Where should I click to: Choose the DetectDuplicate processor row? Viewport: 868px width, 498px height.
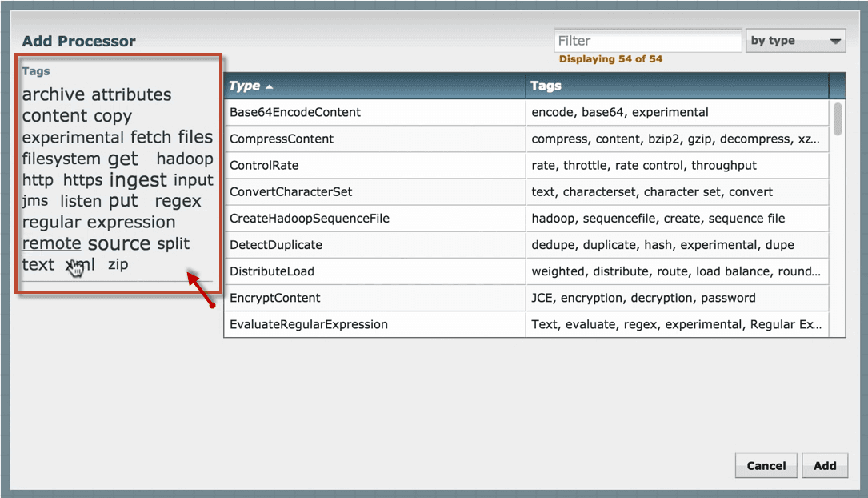click(276, 245)
